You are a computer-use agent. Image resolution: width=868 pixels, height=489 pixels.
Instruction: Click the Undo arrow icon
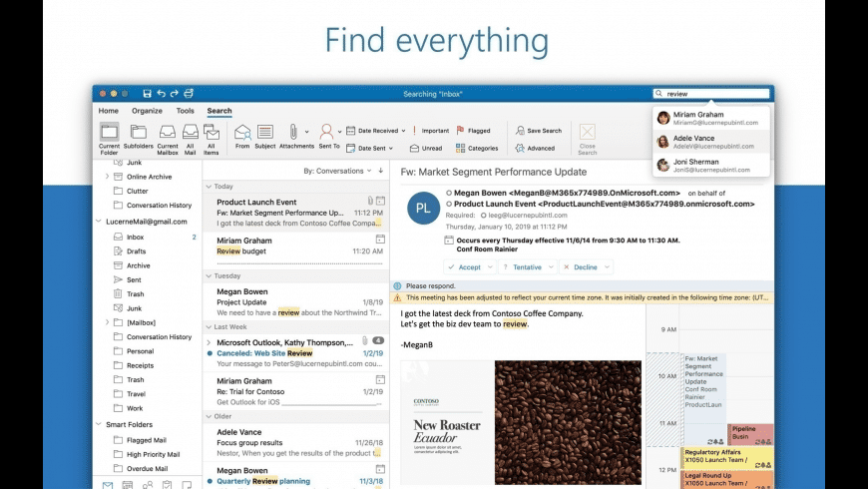tap(161, 94)
